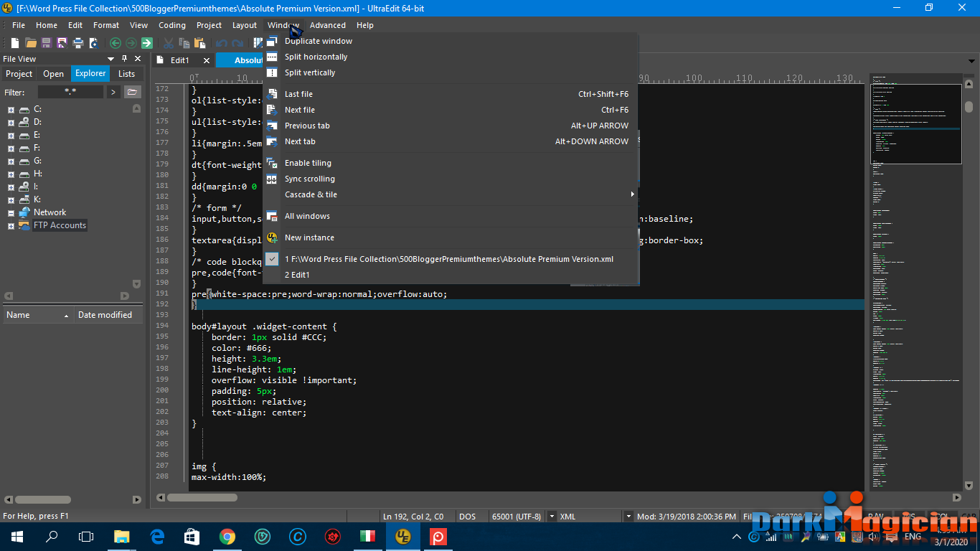The image size is (980, 551).
Task: Switch to the Open tab in File View
Action: pyautogui.click(x=54, y=74)
